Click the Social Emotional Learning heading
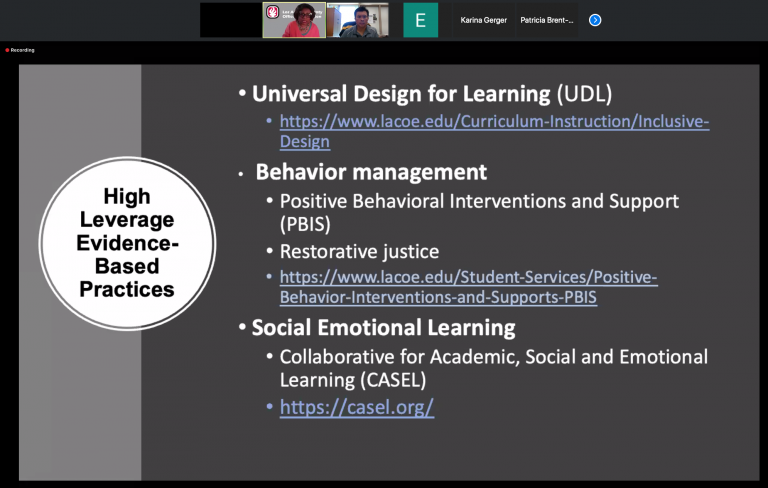The image size is (768, 488). pyautogui.click(x=383, y=328)
